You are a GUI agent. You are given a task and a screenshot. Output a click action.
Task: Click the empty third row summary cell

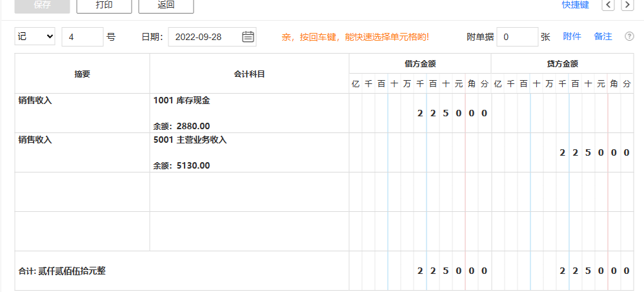82,192
